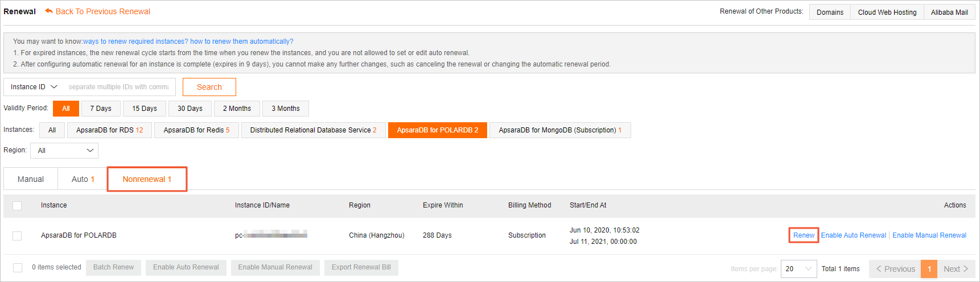Click the blurred instance ID starting with pc-
This screenshot has height=282, width=980.
pos(271,235)
